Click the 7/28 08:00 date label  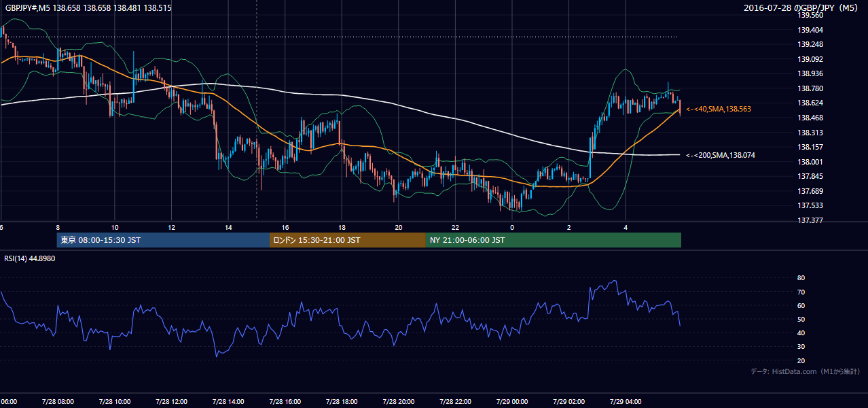58,401
